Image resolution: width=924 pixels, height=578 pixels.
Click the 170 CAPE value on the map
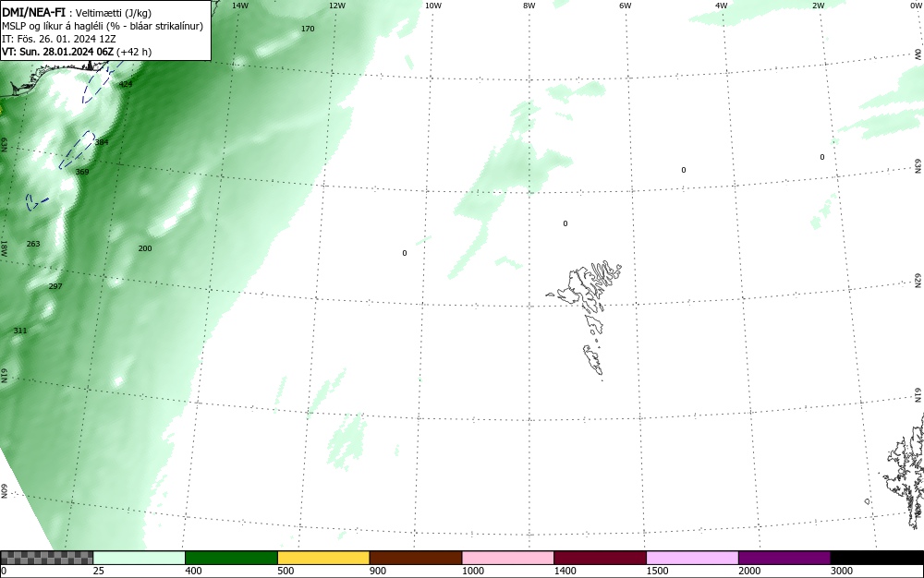308,29
